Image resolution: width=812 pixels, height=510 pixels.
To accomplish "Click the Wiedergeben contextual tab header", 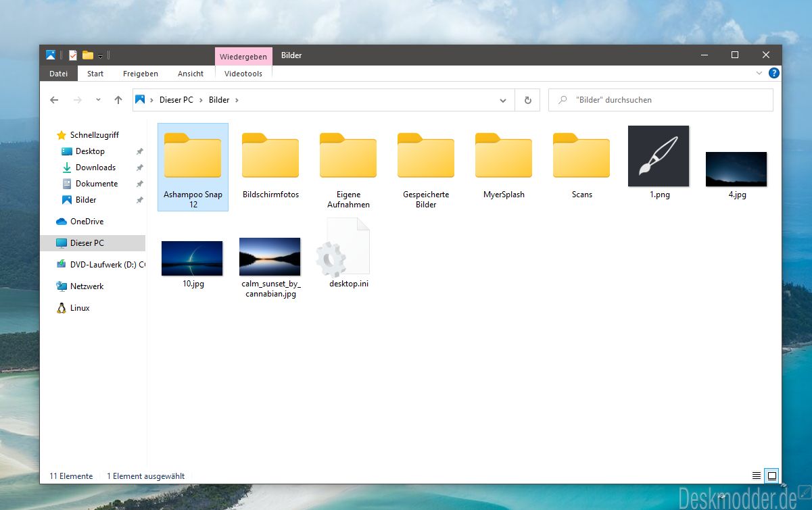I will (x=243, y=57).
